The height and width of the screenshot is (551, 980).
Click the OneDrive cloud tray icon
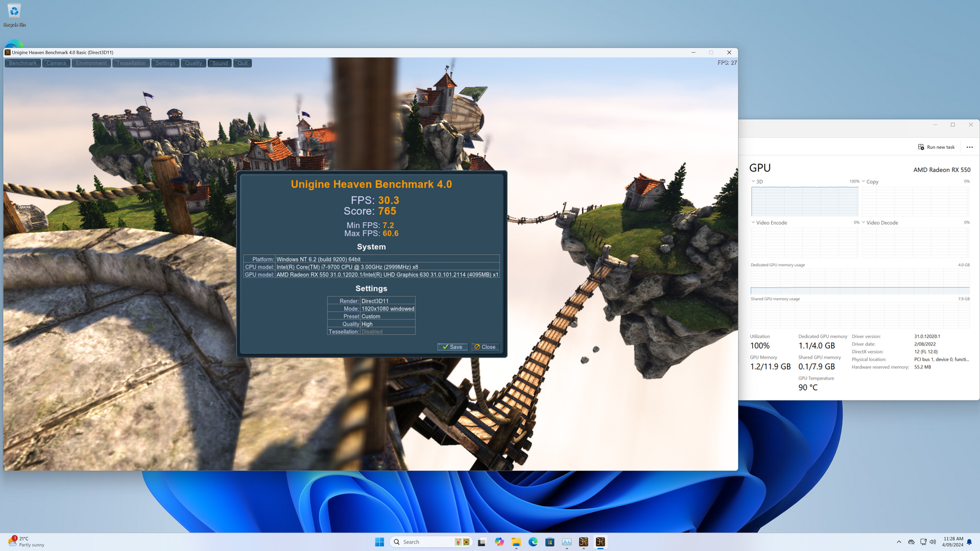911,542
